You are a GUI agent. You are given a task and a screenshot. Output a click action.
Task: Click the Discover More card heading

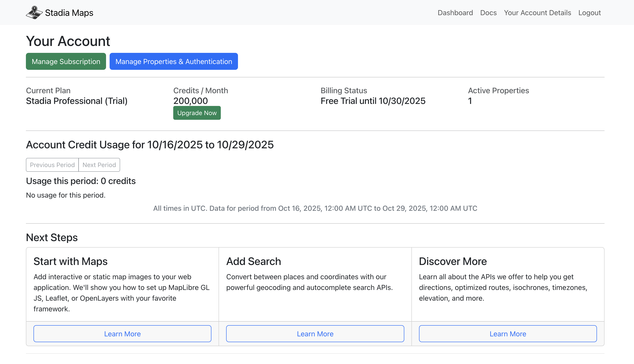[x=453, y=261]
